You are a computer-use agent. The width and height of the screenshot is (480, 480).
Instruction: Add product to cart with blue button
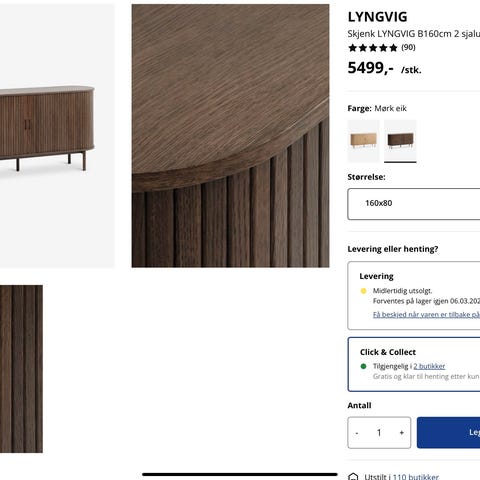[448, 433]
